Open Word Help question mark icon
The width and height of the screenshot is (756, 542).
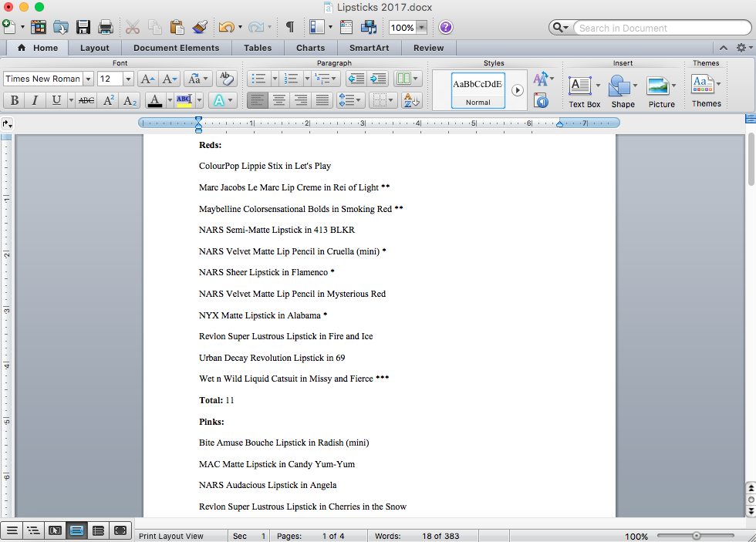[x=446, y=27]
